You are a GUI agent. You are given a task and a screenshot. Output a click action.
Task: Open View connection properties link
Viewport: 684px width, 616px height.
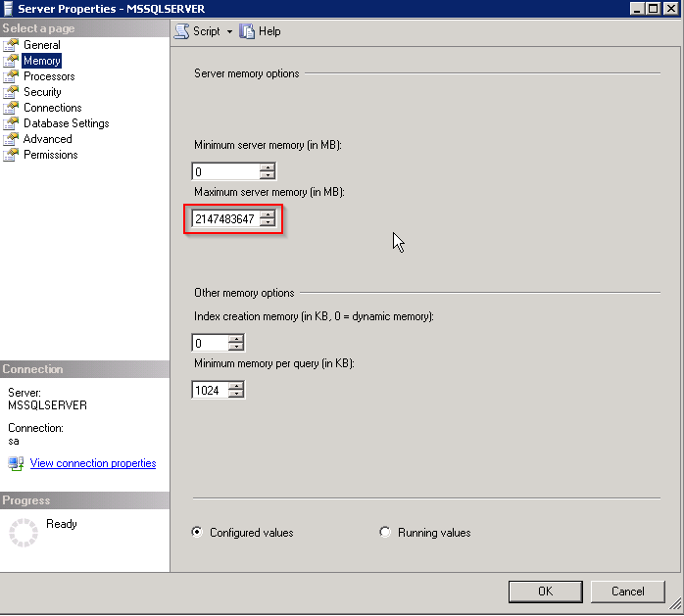[x=93, y=463]
